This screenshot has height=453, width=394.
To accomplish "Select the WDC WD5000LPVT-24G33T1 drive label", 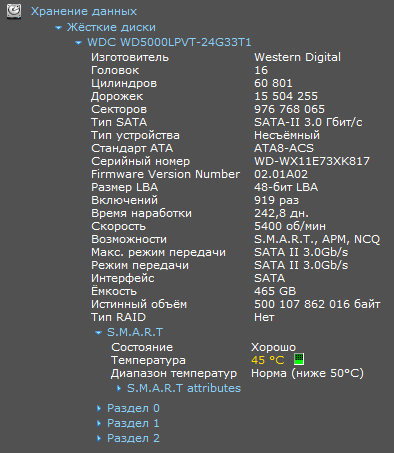I will click(x=169, y=42).
